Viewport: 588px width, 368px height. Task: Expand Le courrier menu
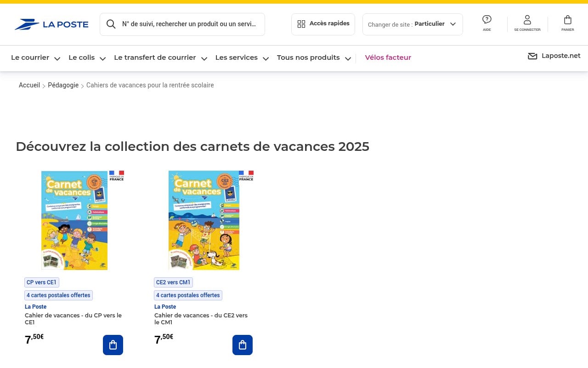click(x=36, y=58)
